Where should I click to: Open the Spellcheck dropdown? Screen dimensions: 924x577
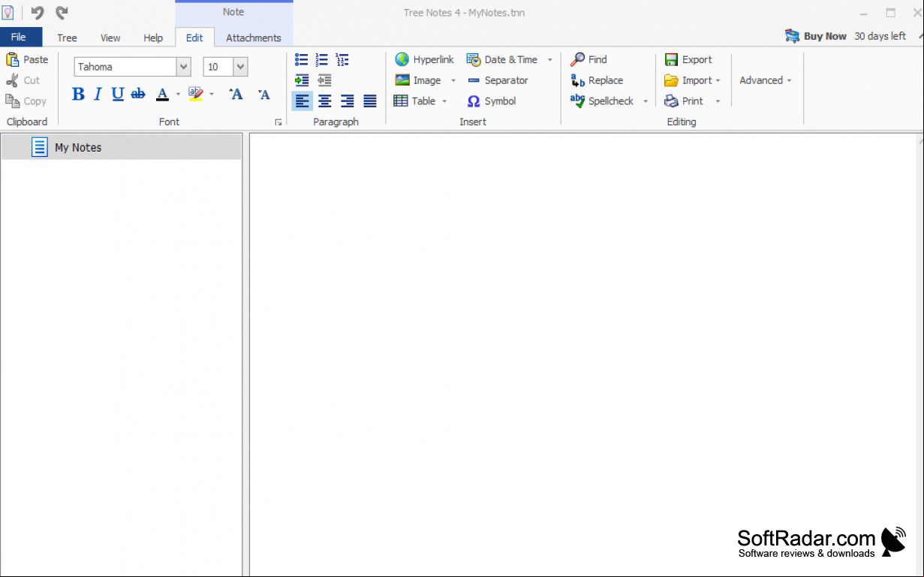(x=646, y=101)
